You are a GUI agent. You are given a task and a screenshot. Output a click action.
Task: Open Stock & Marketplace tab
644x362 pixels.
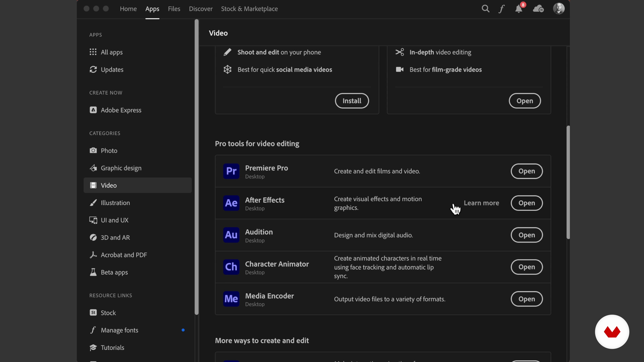[249, 9]
